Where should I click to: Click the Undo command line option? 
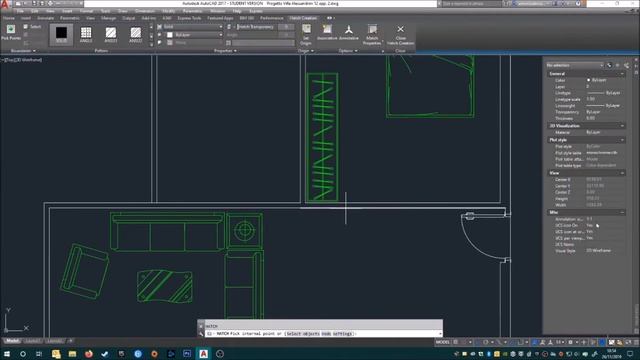click(x=326, y=334)
